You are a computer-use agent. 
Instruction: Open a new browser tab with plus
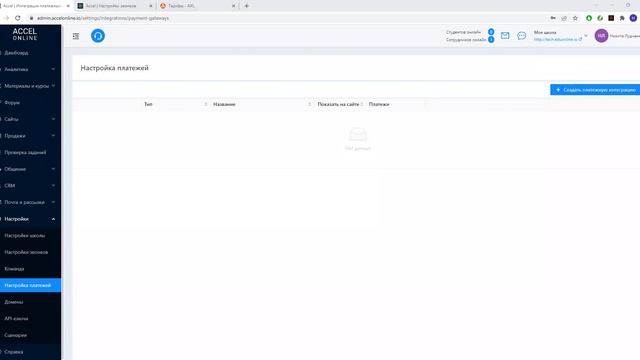[247, 6]
